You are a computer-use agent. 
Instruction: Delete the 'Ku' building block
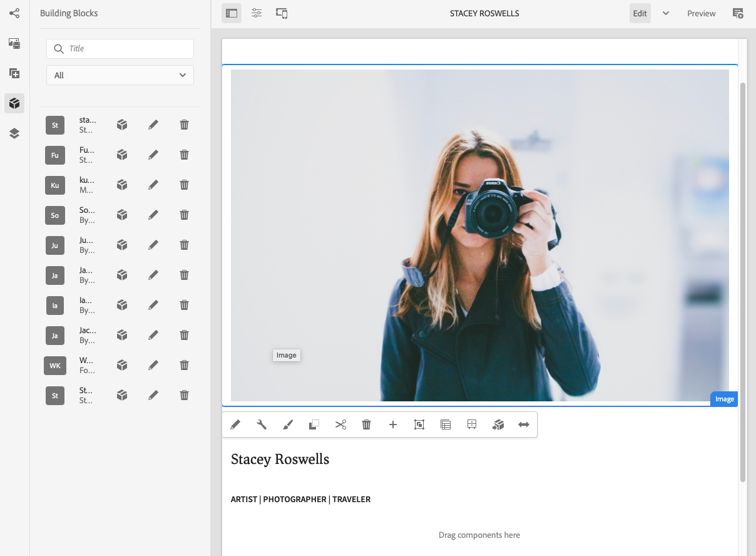[184, 185]
